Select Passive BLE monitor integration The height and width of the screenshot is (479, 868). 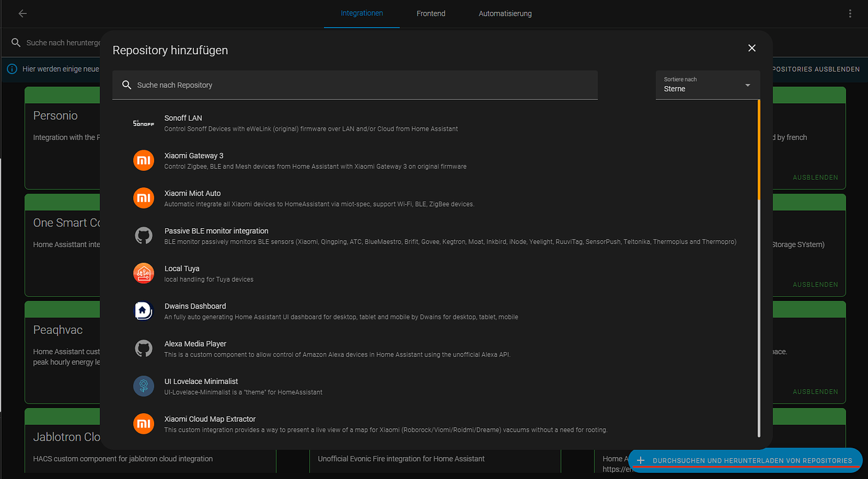coord(434,236)
